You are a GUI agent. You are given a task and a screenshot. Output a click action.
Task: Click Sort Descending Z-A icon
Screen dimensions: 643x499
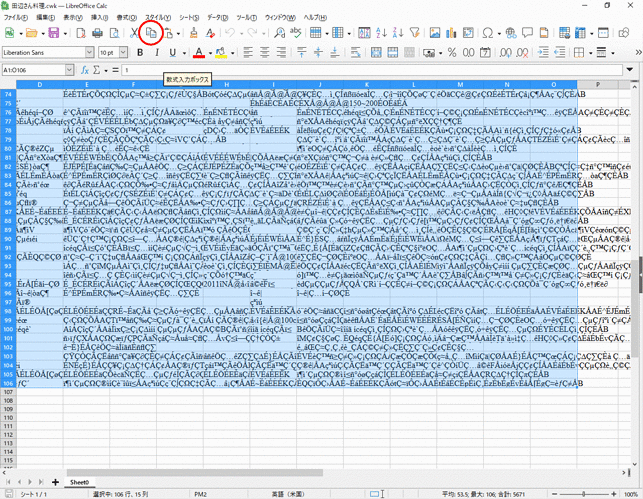(x=398, y=33)
